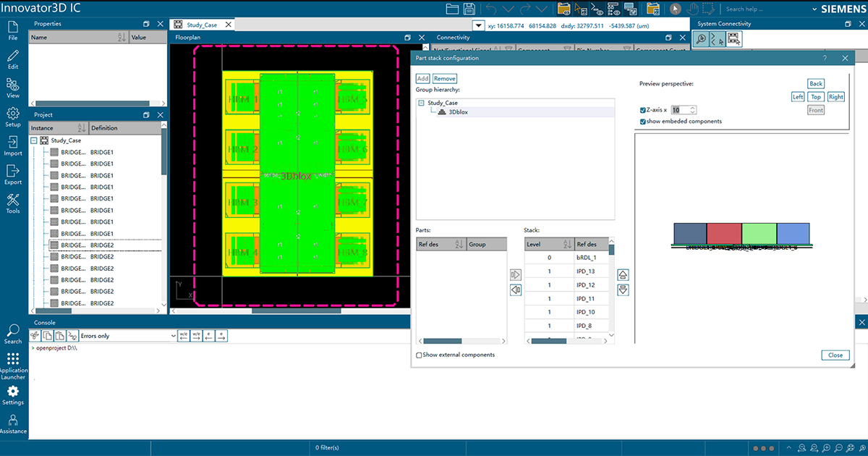868x456 pixels.
Task: Click the move level down icon
Action: point(623,290)
